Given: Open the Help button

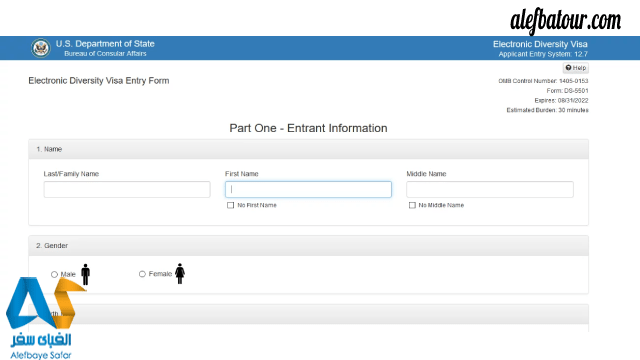Looking at the screenshot, I should click(576, 68).
